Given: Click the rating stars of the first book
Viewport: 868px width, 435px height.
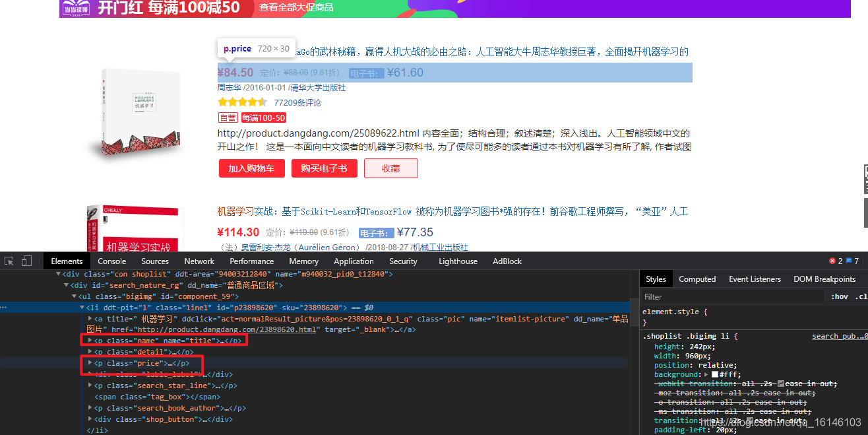Looking at the screenshot, I should [x=242, y=102].
